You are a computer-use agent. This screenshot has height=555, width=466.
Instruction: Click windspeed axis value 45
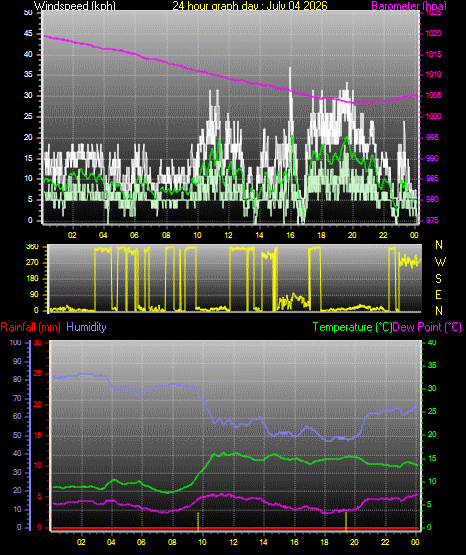tap(28, 34)
